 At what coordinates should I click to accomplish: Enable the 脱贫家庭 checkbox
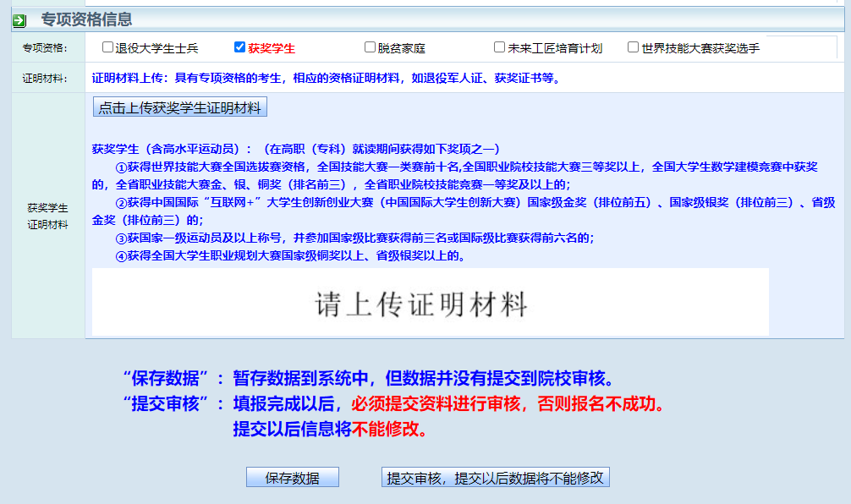point(370,47)
